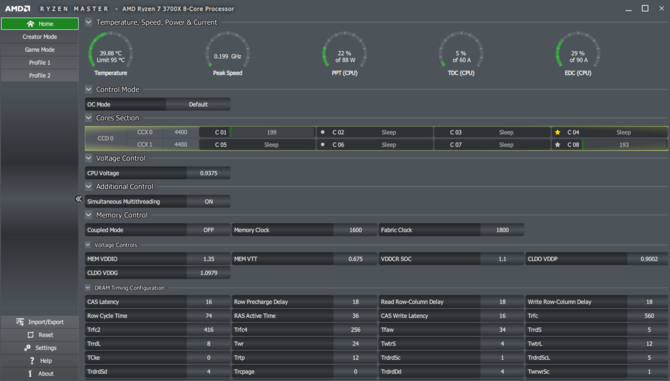Click the AMD logo in title bar
Image resolution: width=670 pixels, height=381 pixels.
click(x=18, y=9)
